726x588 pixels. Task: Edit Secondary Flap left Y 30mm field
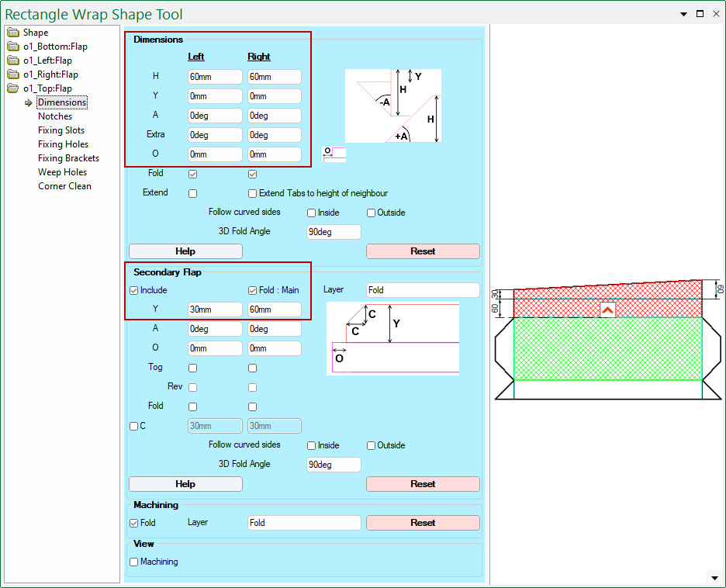(x=215, y=310)
